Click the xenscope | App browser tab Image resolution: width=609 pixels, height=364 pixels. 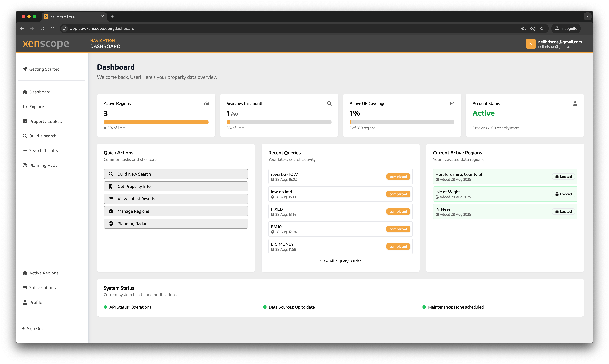(74, 16)
